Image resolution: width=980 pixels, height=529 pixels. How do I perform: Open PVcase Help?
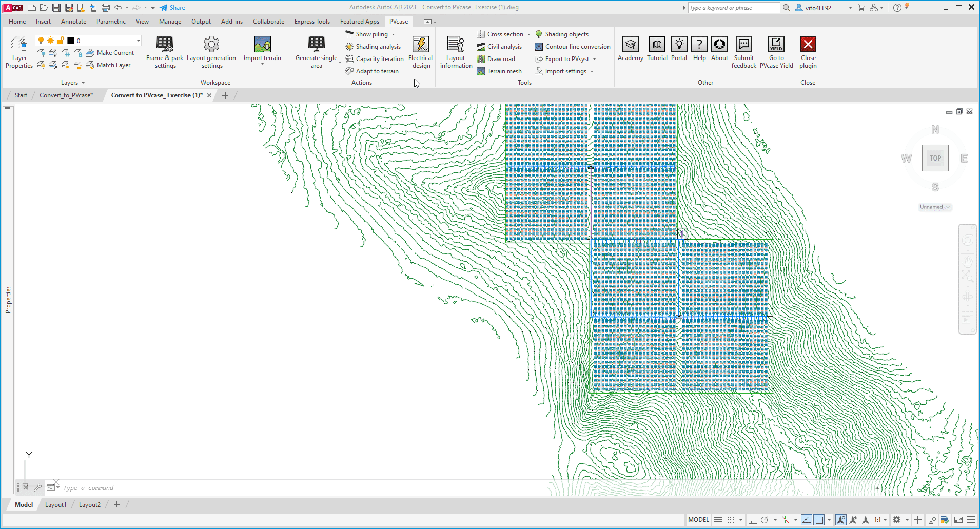(699, 49)
